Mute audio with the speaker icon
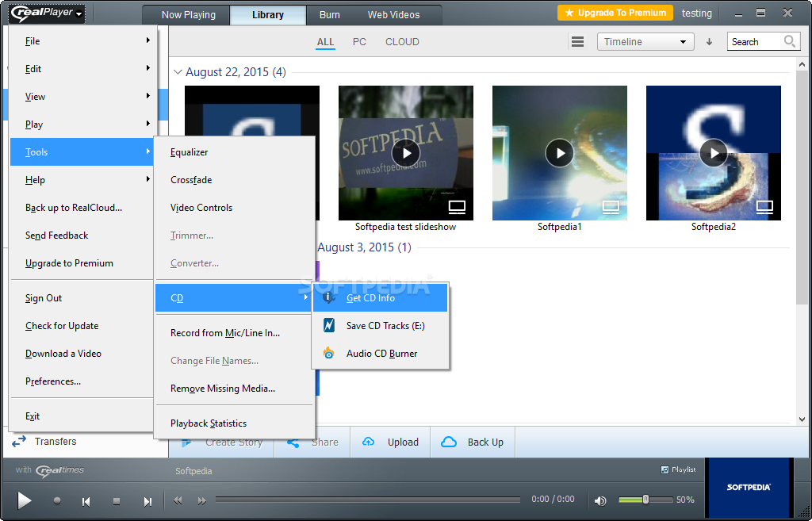812x521 pixels. (x=600, y=500)
